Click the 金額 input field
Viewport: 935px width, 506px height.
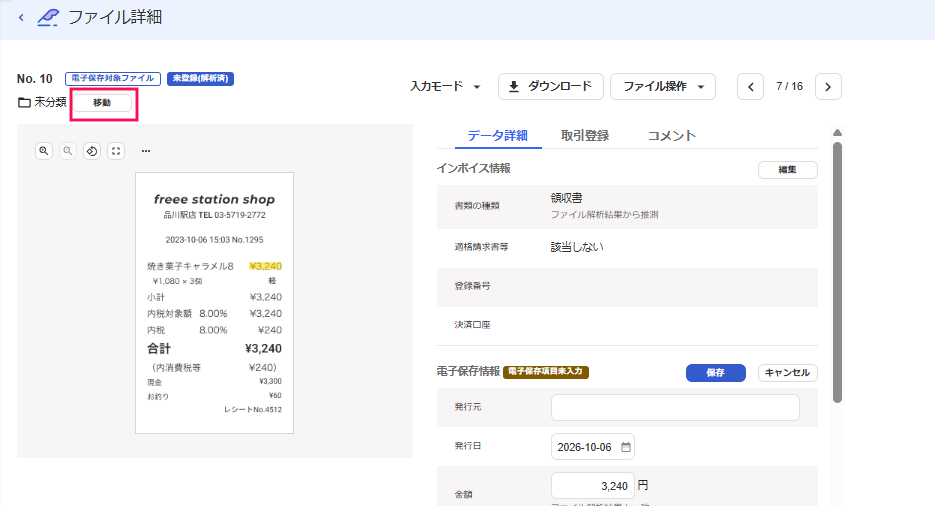[x=593, y=486]
